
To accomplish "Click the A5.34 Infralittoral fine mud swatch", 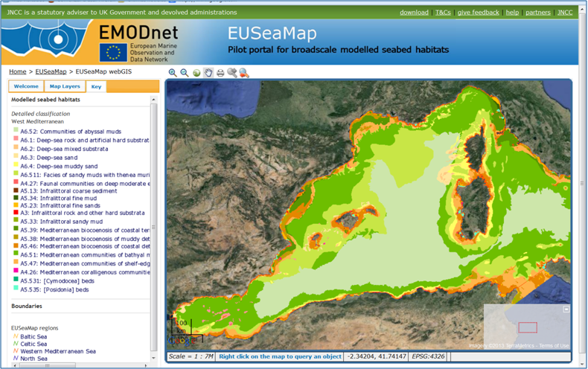I will click(x=16, y=198).
